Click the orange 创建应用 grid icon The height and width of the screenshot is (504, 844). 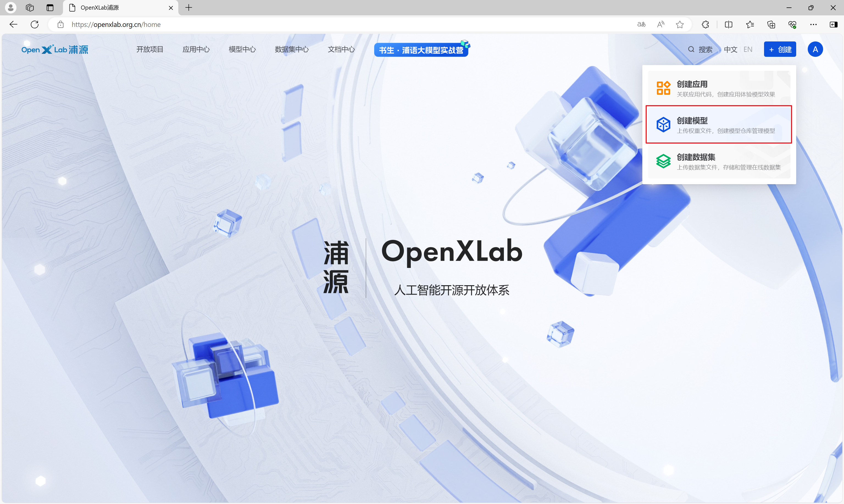coord(663,88)
